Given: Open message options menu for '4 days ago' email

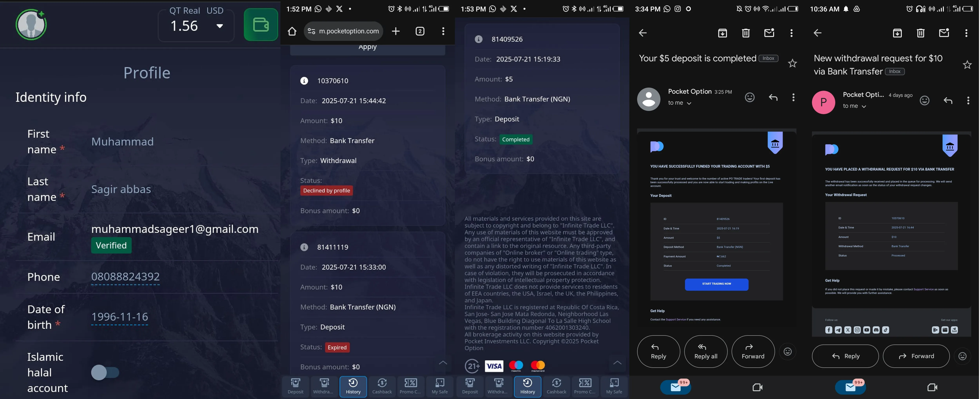Looking at the screenshot, I should coord(968,100).
